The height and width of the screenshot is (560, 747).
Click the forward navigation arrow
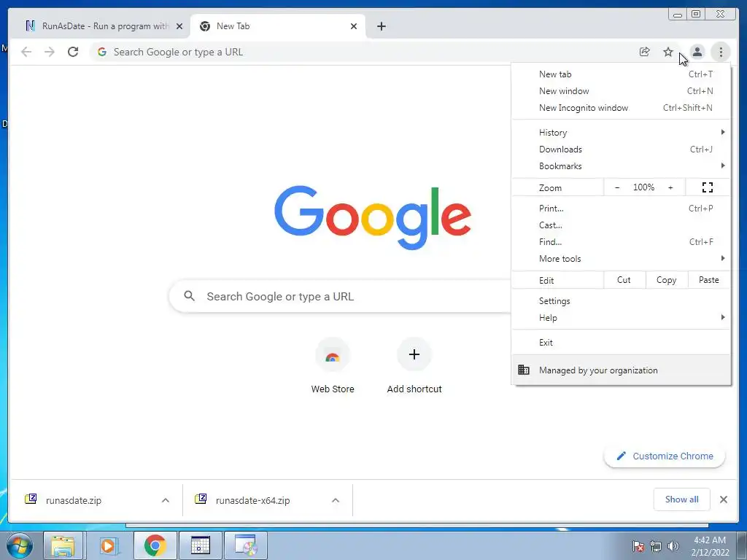click(50, 52)
